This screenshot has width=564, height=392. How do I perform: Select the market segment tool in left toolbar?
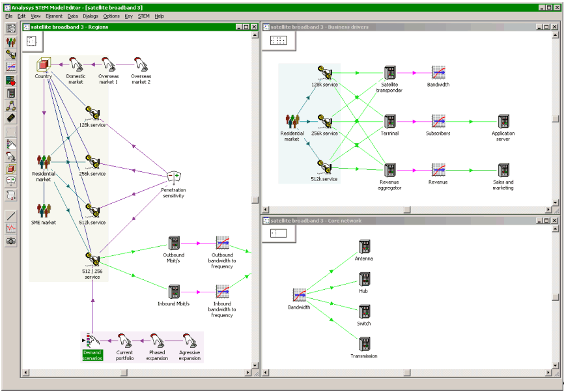click(11, 42)
